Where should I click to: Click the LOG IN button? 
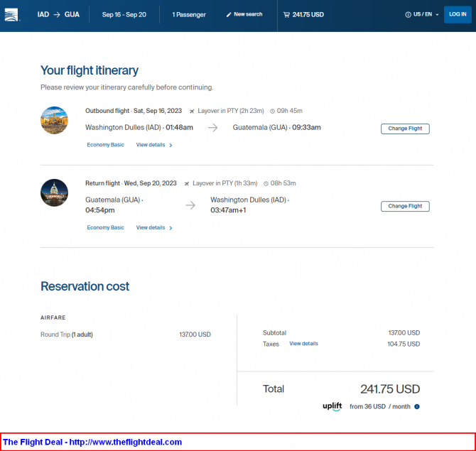458,14
